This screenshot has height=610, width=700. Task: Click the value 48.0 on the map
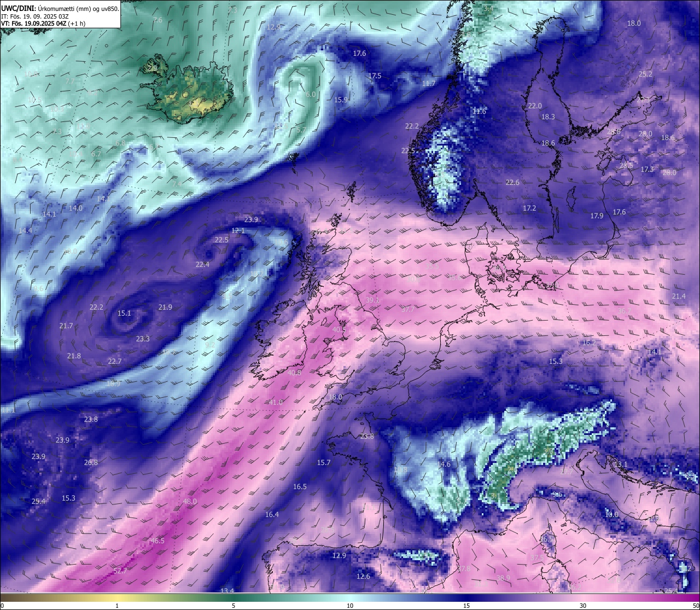point(190,501)
